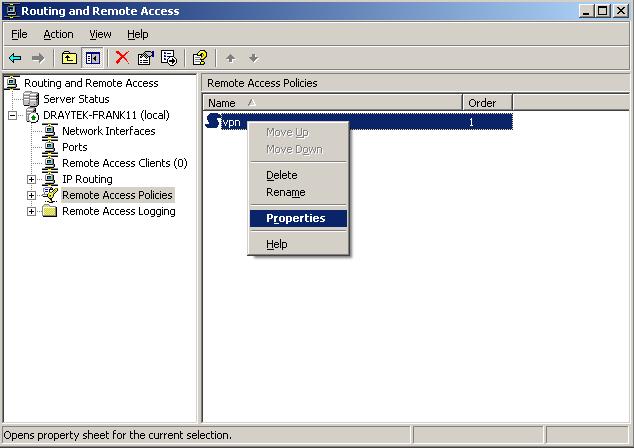Close the Routing and Remote Access window
Image resolution: width=634 pixels, height=448 pixels.
pyautogui.click(x=621, y=11)
